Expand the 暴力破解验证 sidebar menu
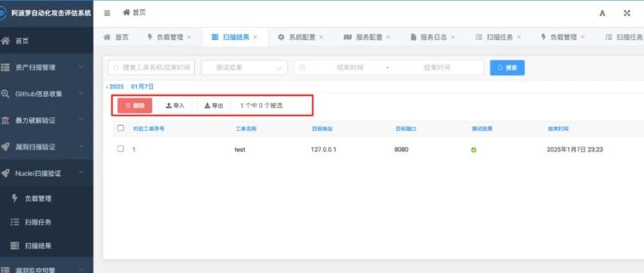 (x=81, y=120)
